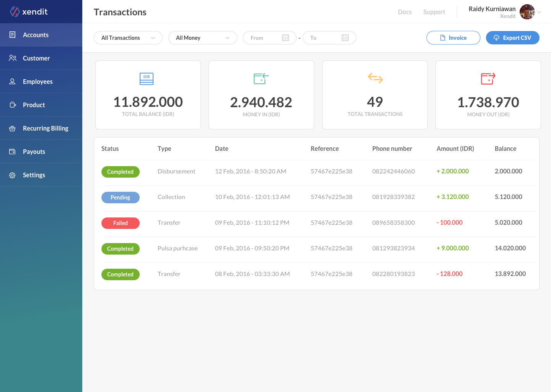Click the cloud download icon on Export CSV
The image size is (551, 392).
497,38
